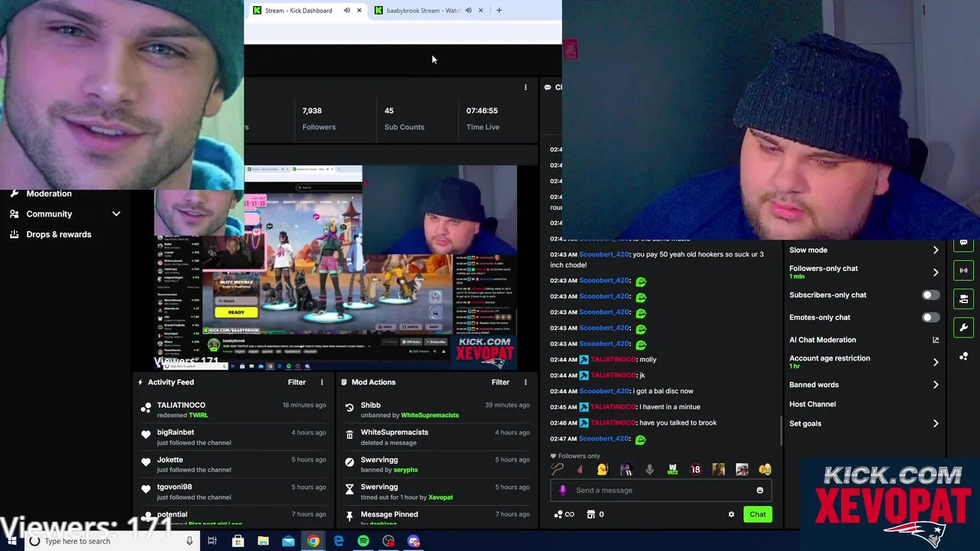Viewport: 980px width, 551px height.
Task: Open Microsoft Store from the taskbar
Action: [x=237, y=541]
